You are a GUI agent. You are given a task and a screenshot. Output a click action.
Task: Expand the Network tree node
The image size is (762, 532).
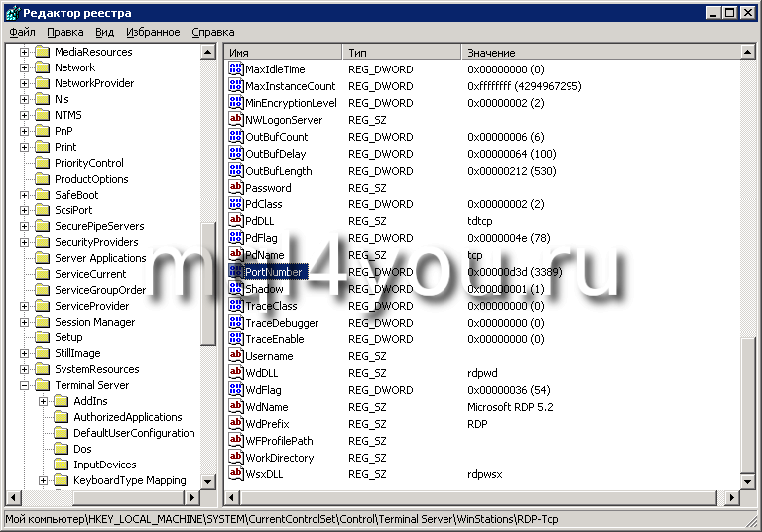25,67
